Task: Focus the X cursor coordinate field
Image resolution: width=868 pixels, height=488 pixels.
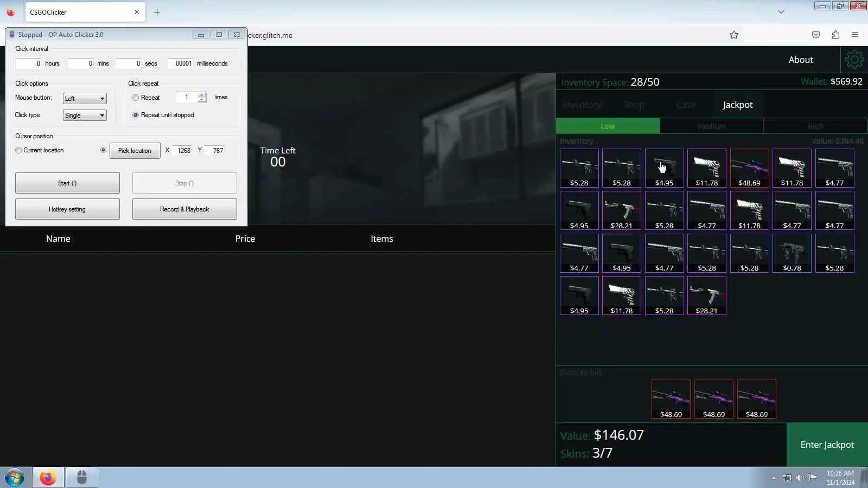Action: [x=182, y=151]
